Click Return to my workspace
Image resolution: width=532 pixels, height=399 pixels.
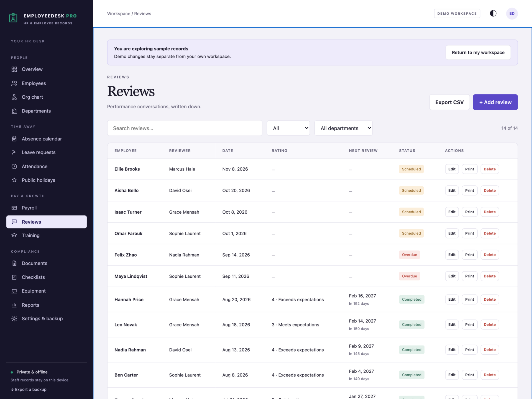click(478, 53)
